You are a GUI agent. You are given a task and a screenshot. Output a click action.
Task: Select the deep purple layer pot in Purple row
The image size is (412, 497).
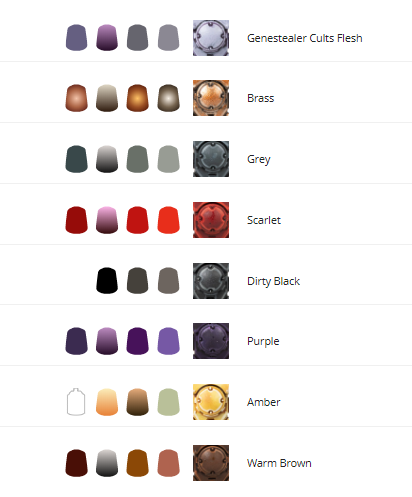pos(137,341)
